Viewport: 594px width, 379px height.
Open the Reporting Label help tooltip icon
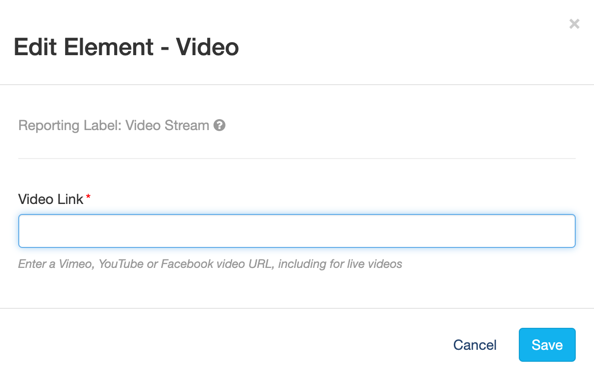[x=219, y=125]
